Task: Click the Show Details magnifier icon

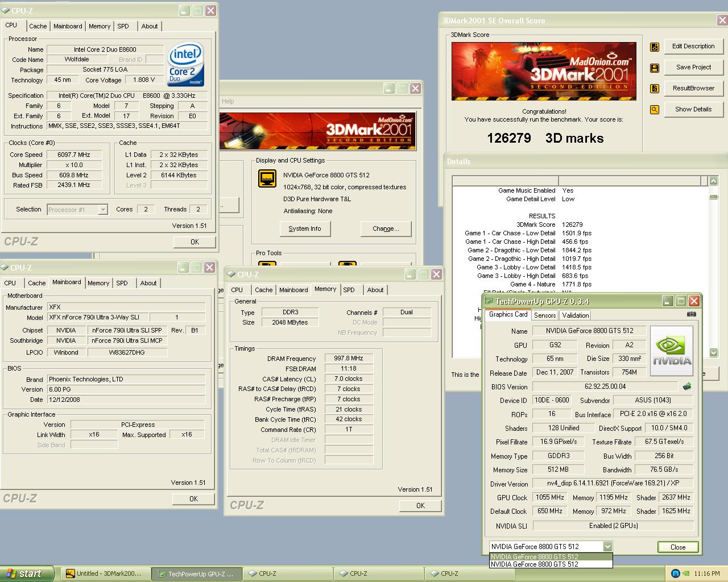Action: [655, 110]
